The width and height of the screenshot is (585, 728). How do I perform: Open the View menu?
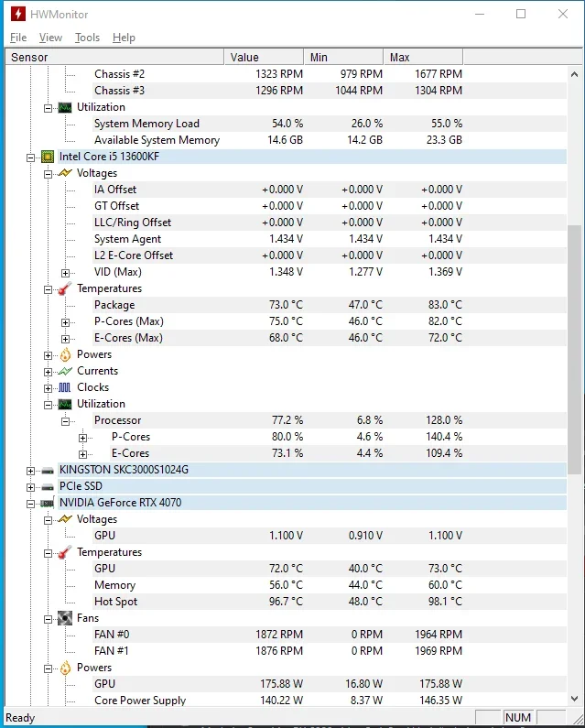point(50,38)
